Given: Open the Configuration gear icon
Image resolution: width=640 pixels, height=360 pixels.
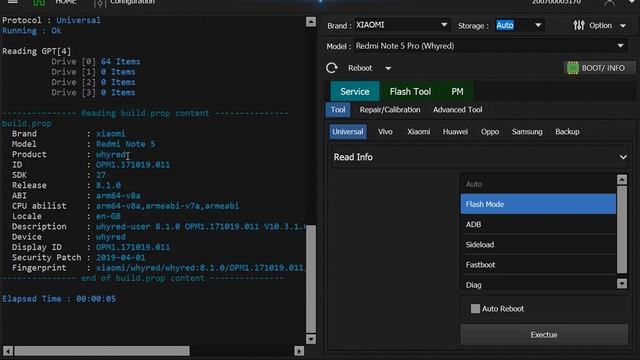Looking at the screenshot, I should [99, 3].
